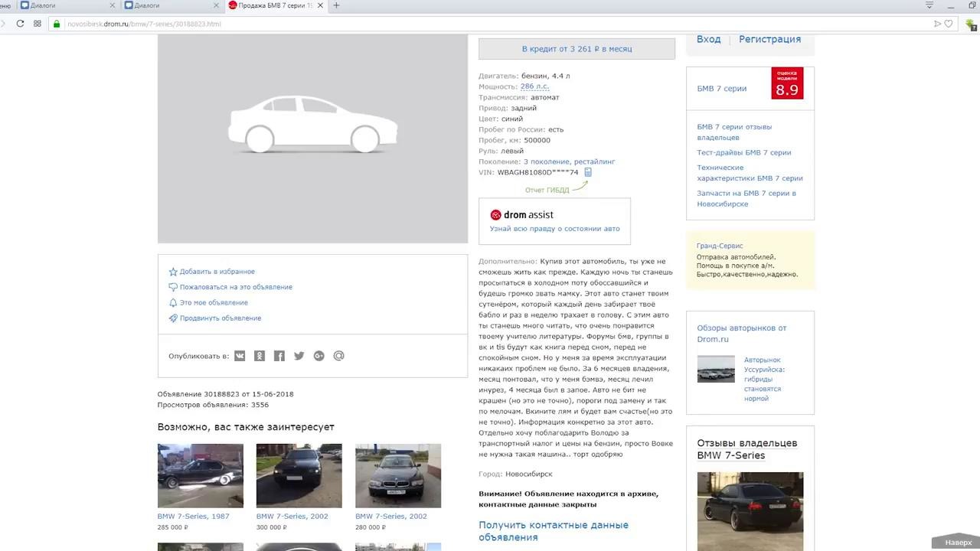The height and width of the screenshot is (551, 980).
Task: Open Узнай всю правду о состоянии авто
Action: pos(555,228)
